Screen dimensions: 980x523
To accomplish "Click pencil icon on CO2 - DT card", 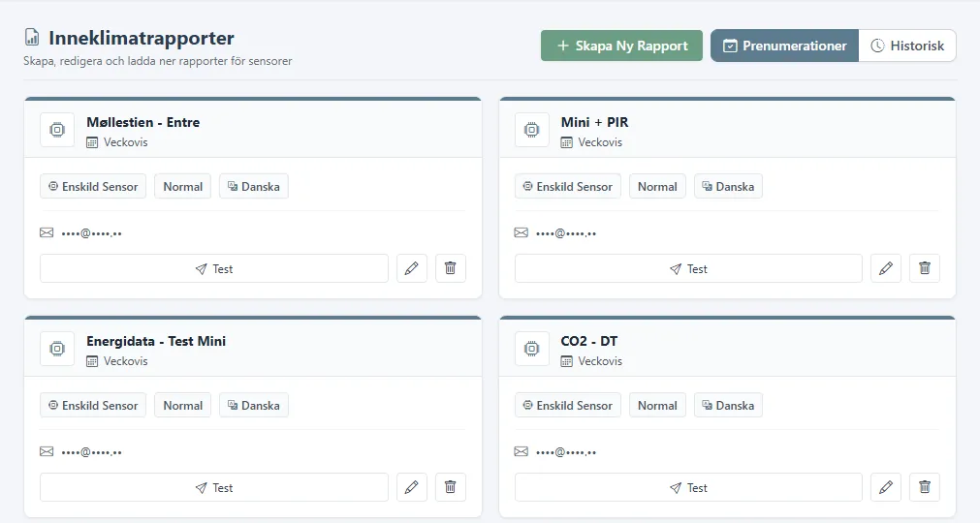I will pos(886,487).
